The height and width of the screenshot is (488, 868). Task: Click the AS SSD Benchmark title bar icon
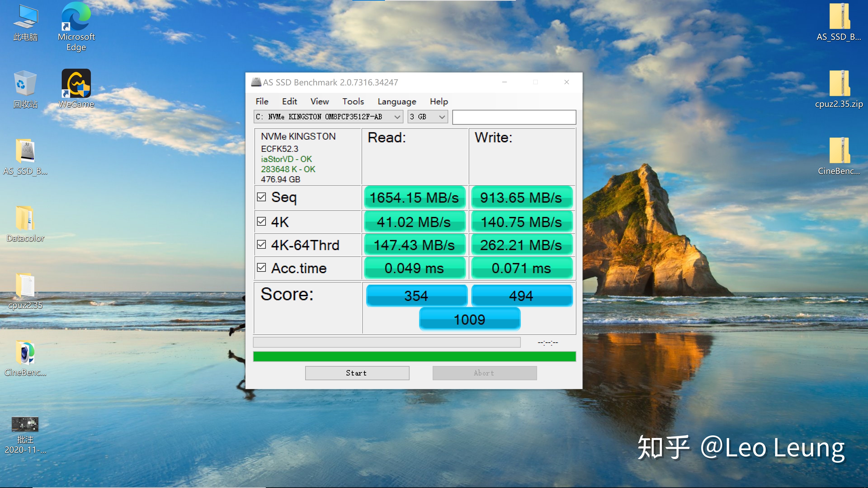(256, 82)
